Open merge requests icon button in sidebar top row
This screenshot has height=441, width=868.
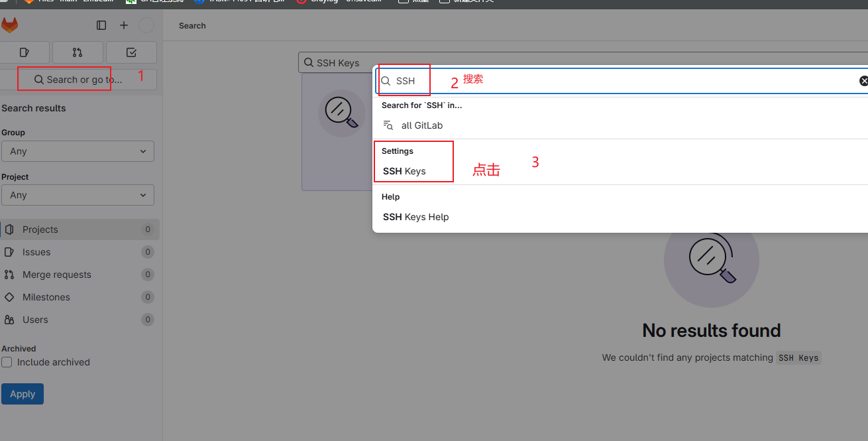78,52
